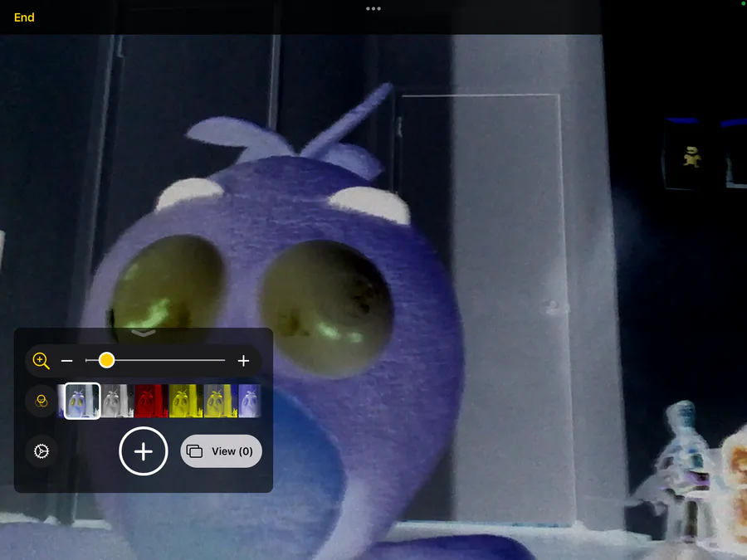This screenshot has width=747, height=560.
Task: Capture a frame with plus button
Action: (144, 451)
